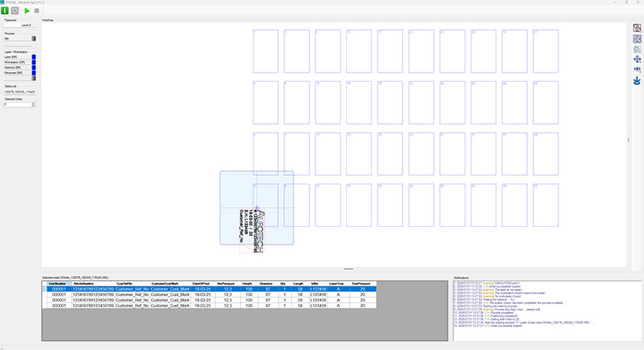The image size is (644, 350).
Task: Select the zoom-to-fit icon in right toolbar
Action: tap(637, 39)
